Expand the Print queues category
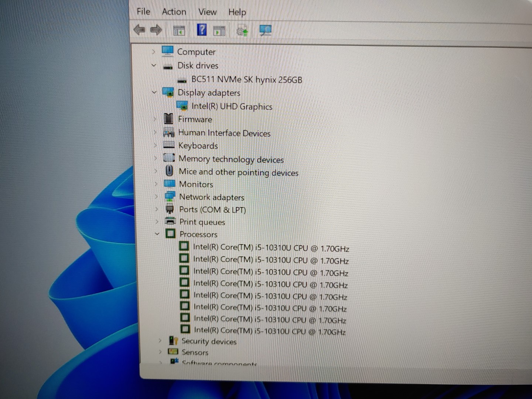Screen dimensions: 532x399 157,222
